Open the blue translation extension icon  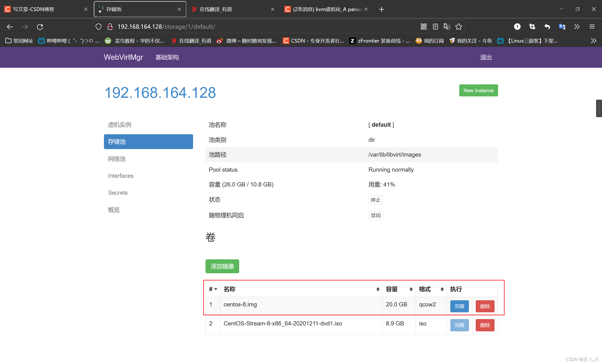pos(562,27)
